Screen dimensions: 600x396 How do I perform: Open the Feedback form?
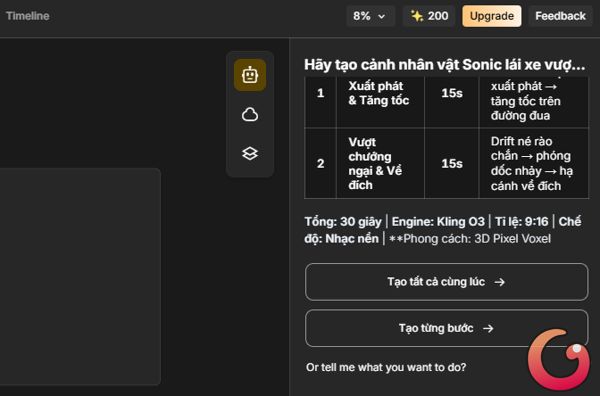coord(560,16)
